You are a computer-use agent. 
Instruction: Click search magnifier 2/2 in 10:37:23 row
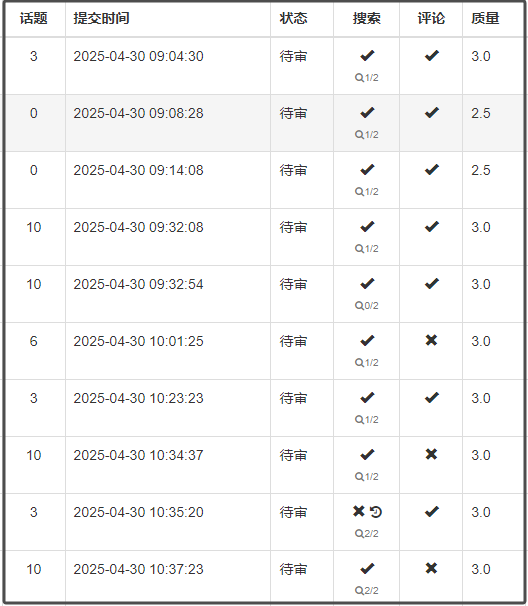click(366, 591)
